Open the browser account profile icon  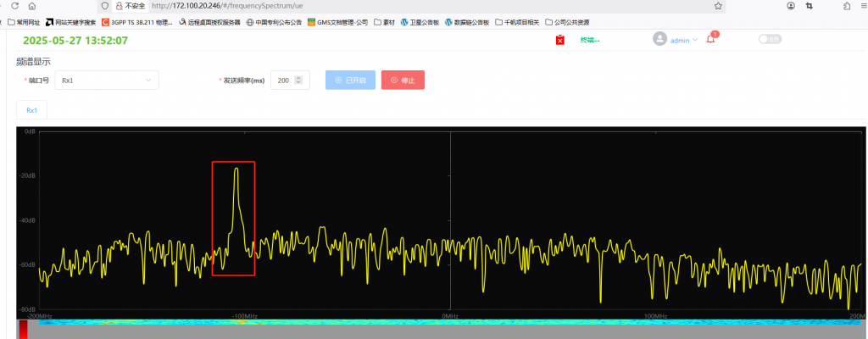tap(791, 6)
